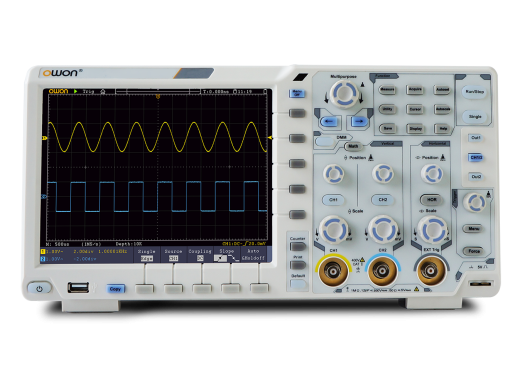Toggle the Out1 generator output button

476,138
